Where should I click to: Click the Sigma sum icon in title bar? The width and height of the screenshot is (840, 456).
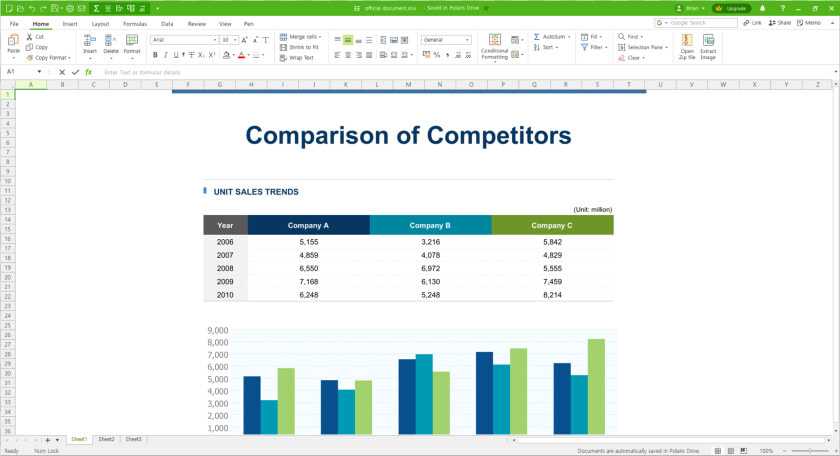pyautogui.click(x=96, y=9)
